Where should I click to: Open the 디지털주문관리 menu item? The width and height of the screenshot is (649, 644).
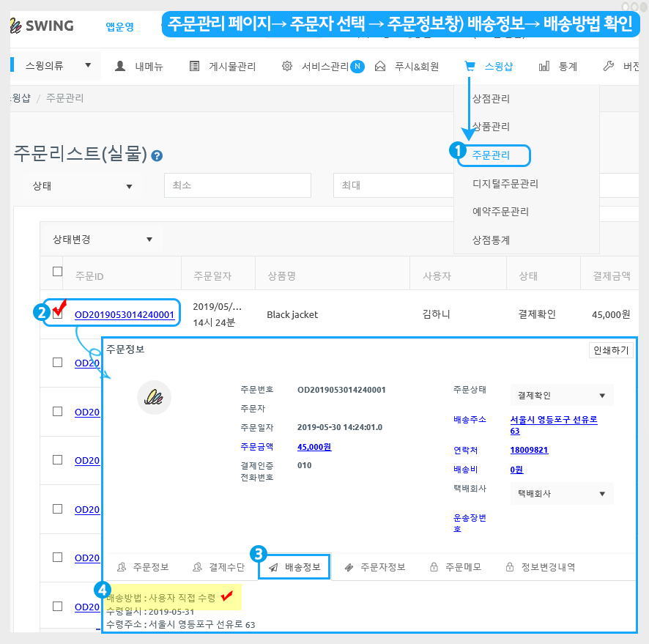click(505, 184)
